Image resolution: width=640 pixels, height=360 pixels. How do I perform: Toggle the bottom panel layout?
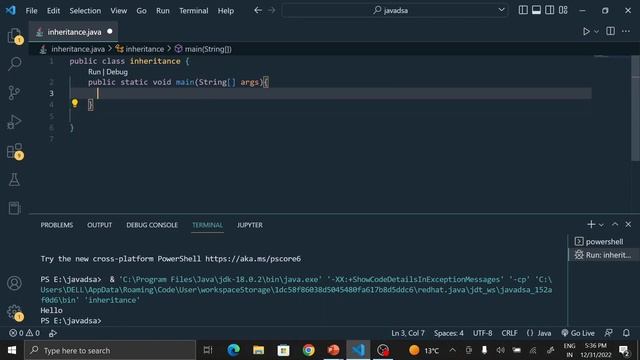pos(536,10)
